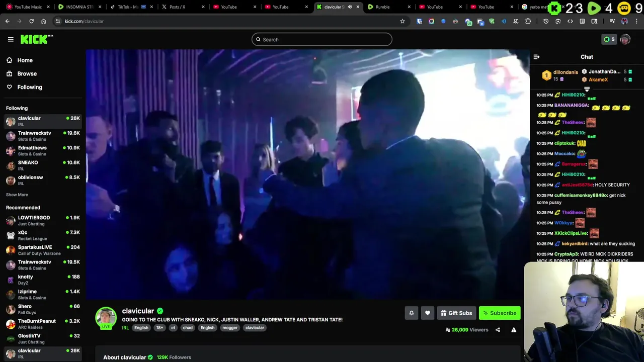644x362 pixels.
Task: Open xQc recommended channel
Action: coord(43,235)
